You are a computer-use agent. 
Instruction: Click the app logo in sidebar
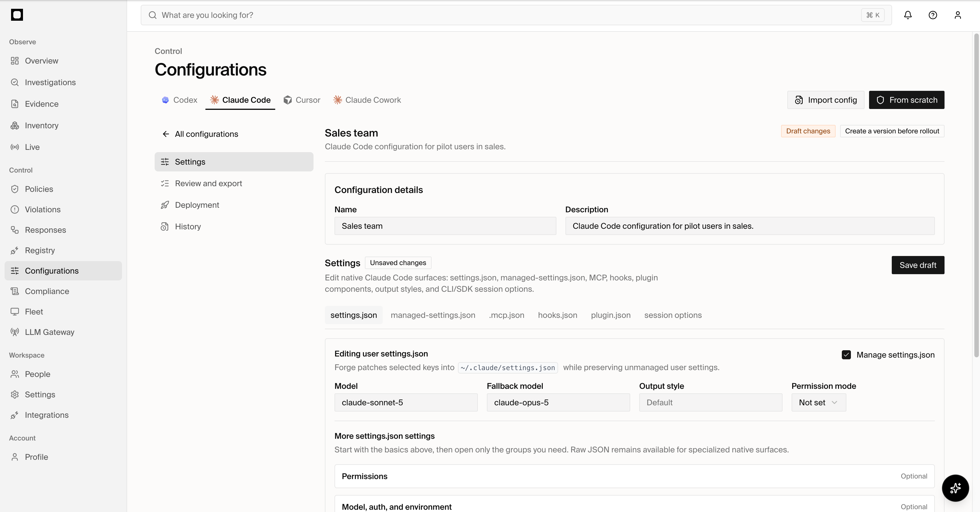tap(17, 15)
